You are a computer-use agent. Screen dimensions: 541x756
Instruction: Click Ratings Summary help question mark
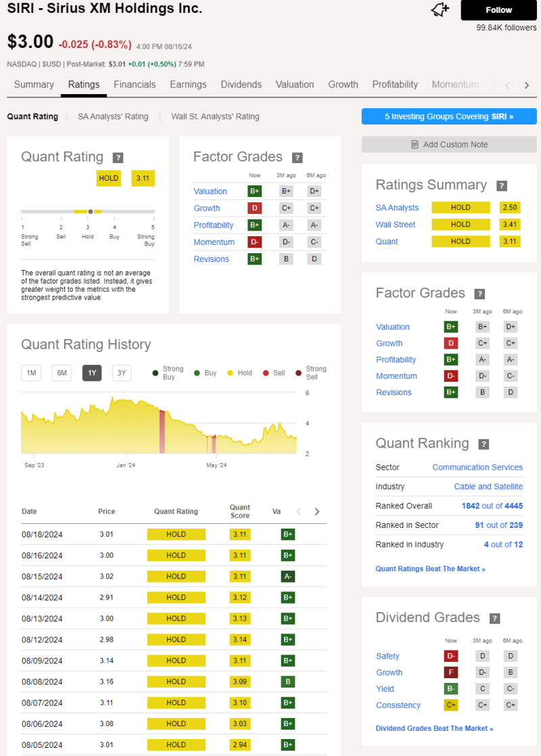tap(502, 185)
